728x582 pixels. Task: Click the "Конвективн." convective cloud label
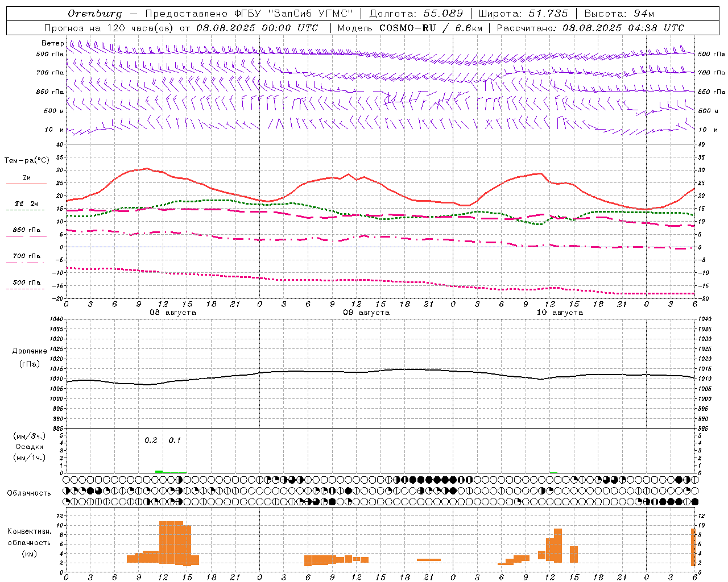(x=30, y=531)
